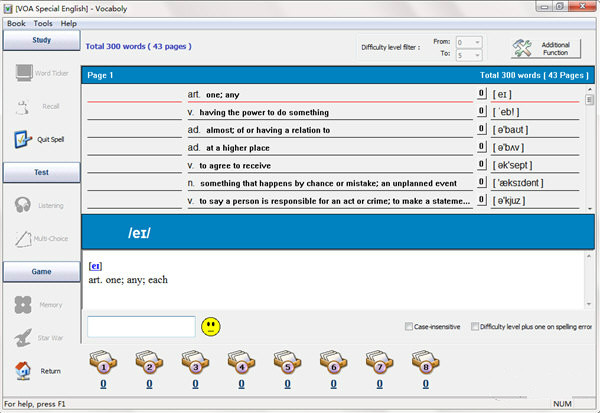
Task: Open card box number 3
Action: click(x=196, y=362)
